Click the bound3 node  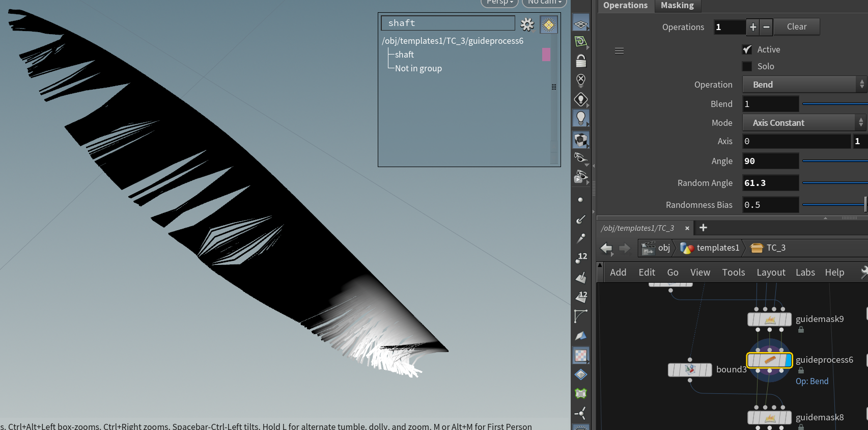click(x=690, y=370)
